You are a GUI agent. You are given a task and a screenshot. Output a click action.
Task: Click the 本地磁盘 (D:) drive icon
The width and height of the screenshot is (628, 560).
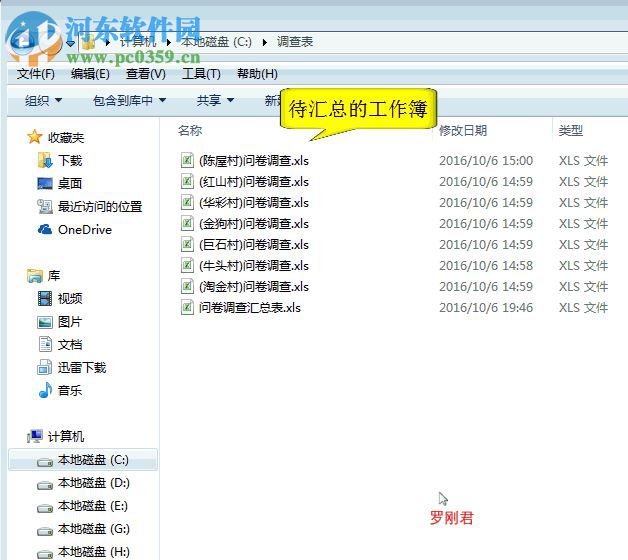coord(45,485)
